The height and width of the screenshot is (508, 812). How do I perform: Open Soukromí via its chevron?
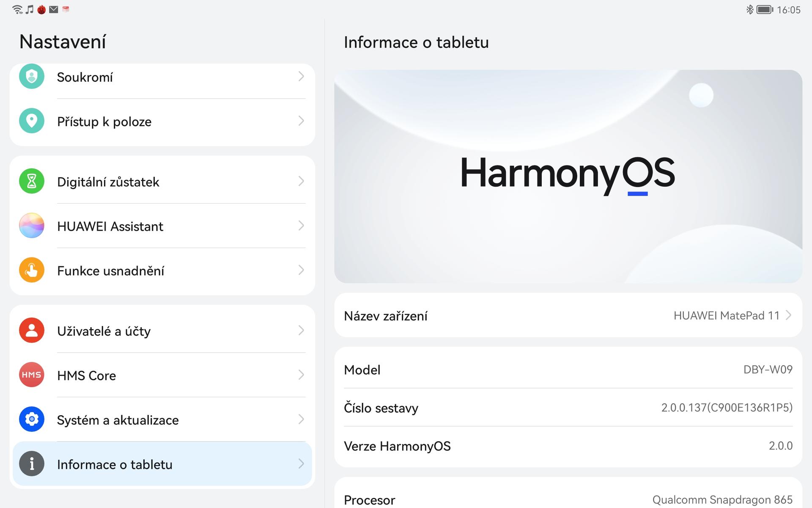301,76
